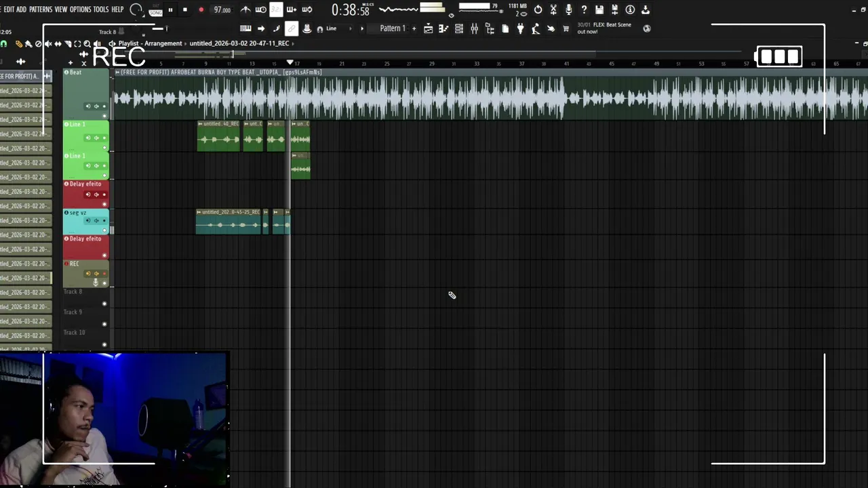Image resolution: width=868 pixels, height=488 pixels.
Task: Click the undo history icon
Action: click(x=538, y=9)
